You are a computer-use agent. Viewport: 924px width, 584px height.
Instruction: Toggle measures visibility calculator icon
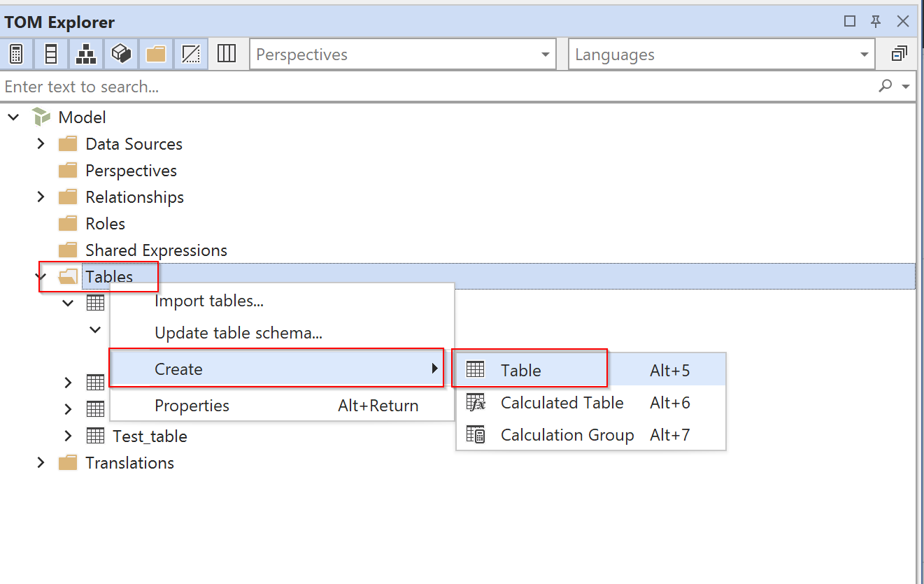[x=17, y=55]
